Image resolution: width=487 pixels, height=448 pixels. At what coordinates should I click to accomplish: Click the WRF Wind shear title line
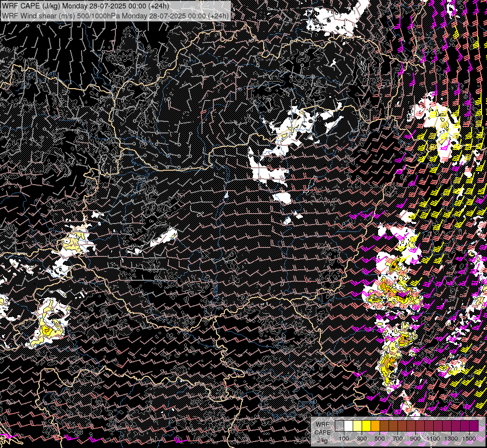[115, 16]
